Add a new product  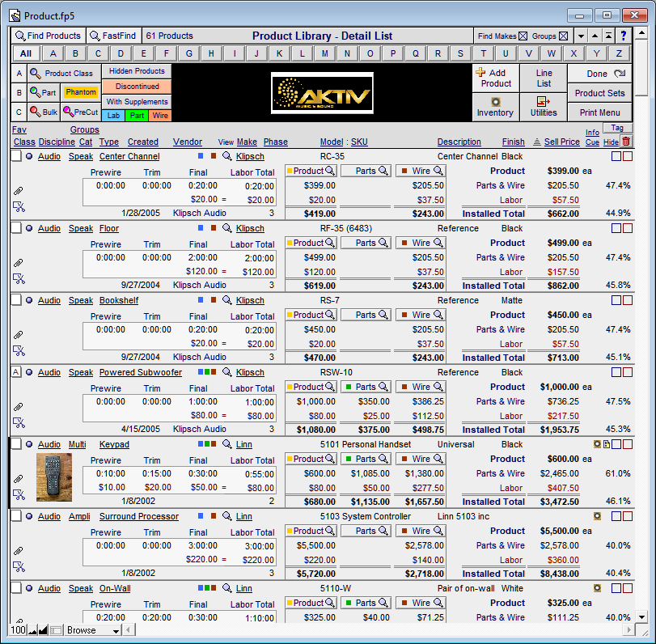click(x=496, y=78)
